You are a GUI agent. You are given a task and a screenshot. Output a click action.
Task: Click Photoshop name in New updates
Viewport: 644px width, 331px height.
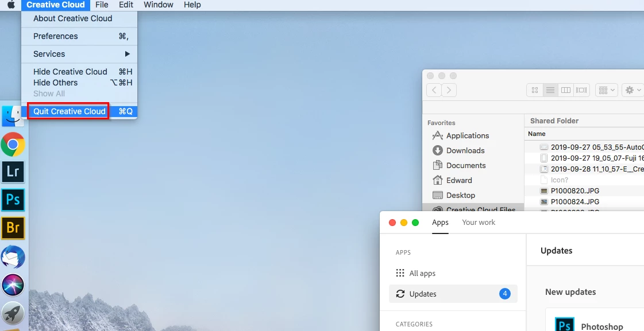click(601, 326)
